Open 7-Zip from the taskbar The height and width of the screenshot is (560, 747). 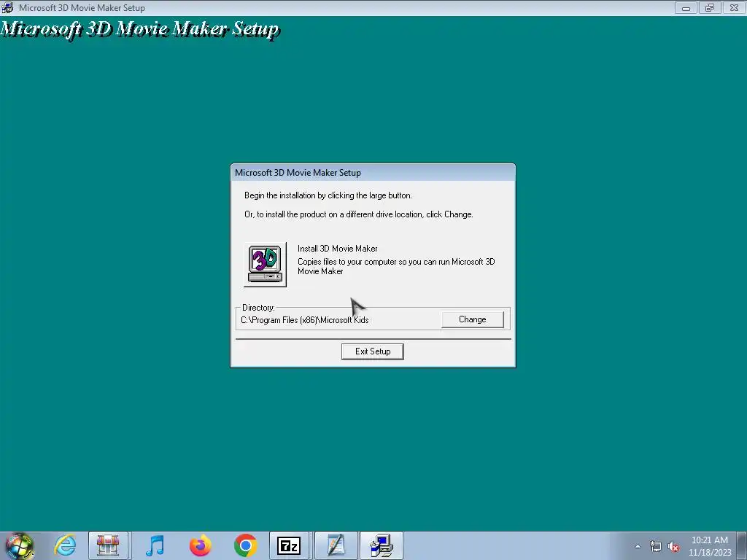[289, 545]
